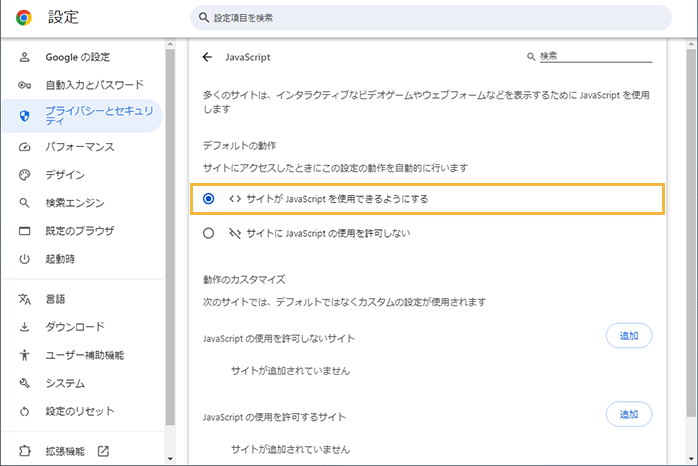Open プライバシーとセキュリティ section
The height and width of the screenshot is (466, 698).
[83, 116]
